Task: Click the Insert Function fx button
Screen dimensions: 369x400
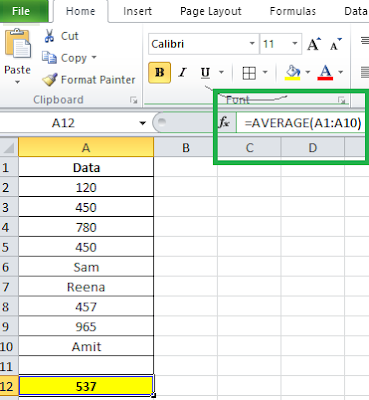Action: tap(225, 123)
